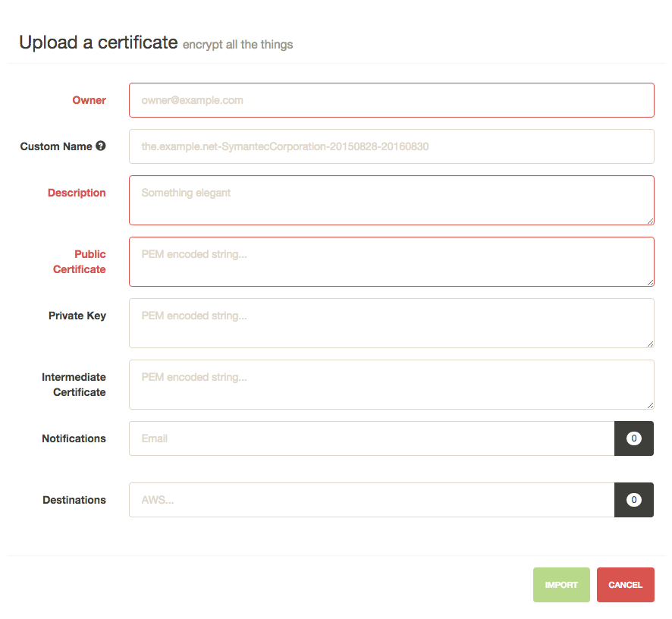Click the Intermediate Certificate label
Viewport: 672px width, 619px height.
[x=74, y=385]
